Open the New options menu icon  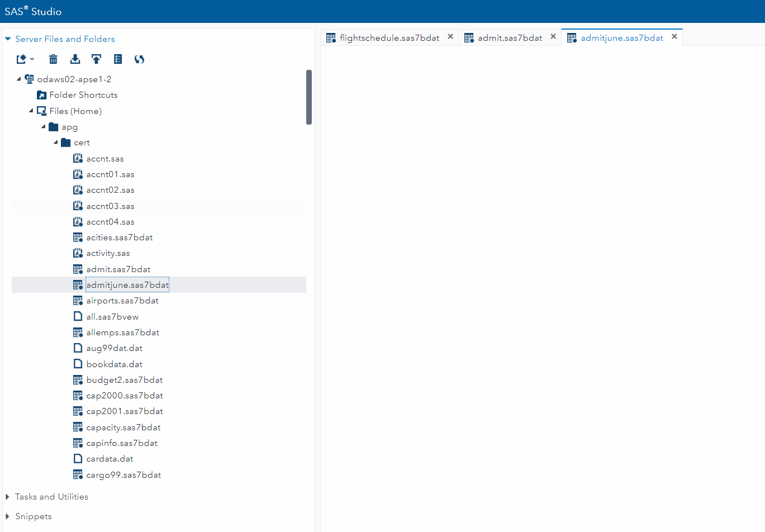tap(22, 59)
